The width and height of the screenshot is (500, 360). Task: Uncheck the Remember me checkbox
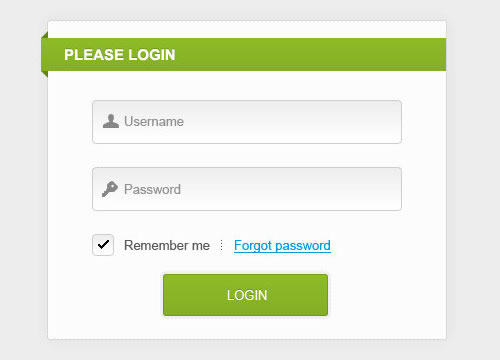pos(103,245)
